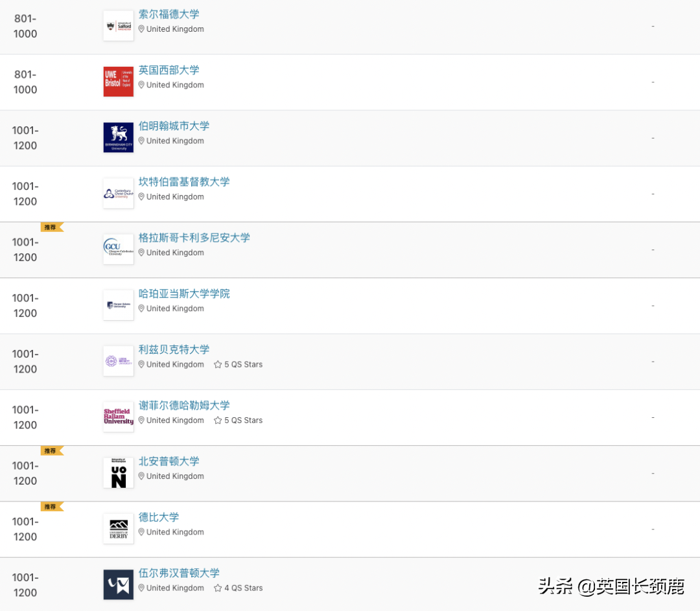Click rank 1001-1200 of 哈珀亚当斯大学学院 row
Image resolution: width=700 pixels, height=611 pixels.
click(25, 305)
